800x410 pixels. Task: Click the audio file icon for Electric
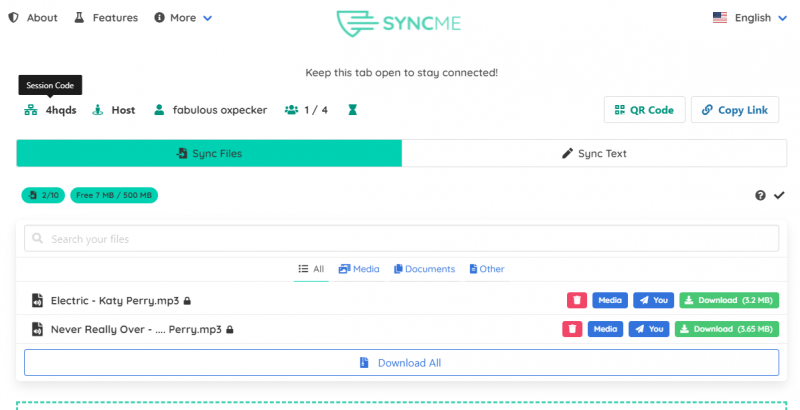click(x=37, y=300)
